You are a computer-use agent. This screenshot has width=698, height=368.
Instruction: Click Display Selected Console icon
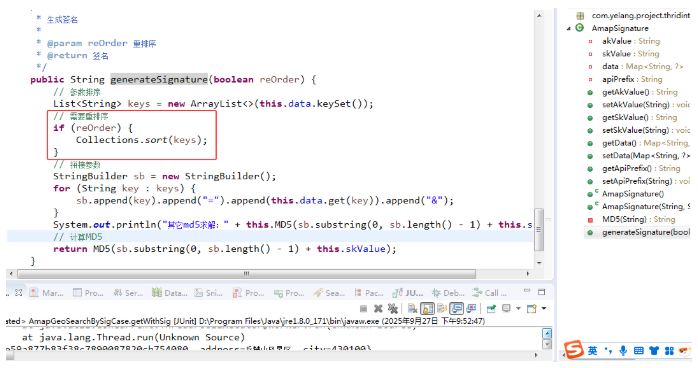click(x=506, y=308)
